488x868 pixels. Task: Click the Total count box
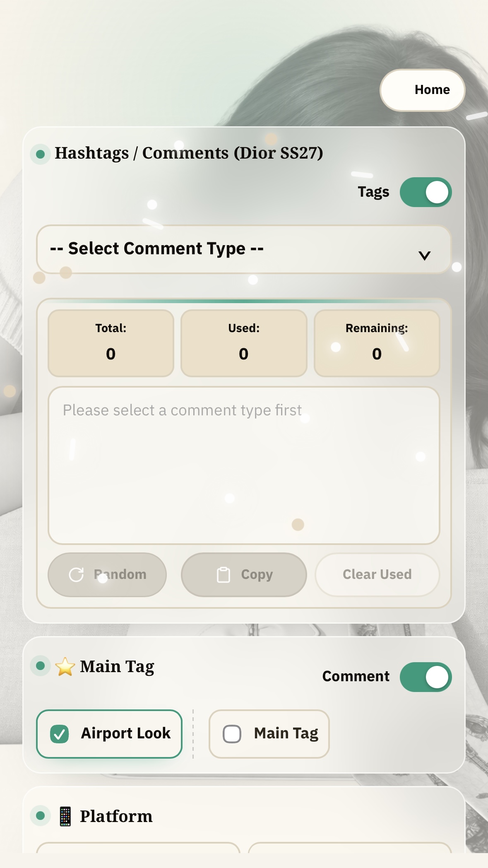[x=111, y=343]
